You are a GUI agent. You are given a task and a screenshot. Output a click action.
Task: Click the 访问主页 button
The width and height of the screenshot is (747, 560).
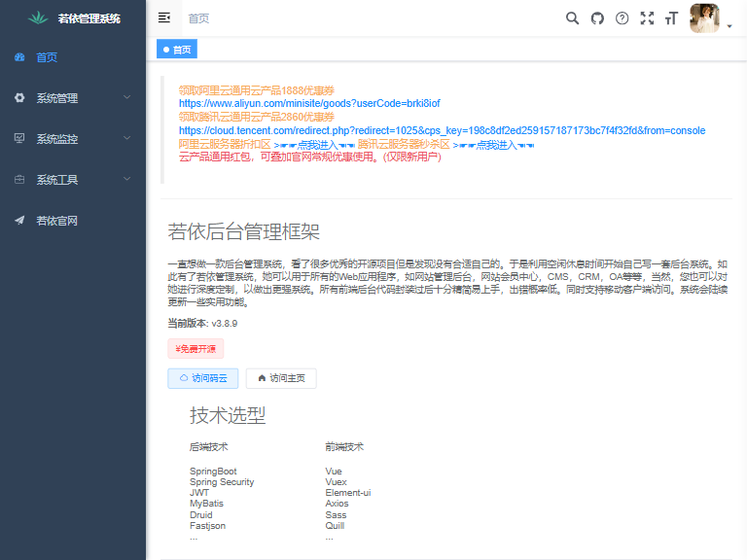[x=281, y=378]
